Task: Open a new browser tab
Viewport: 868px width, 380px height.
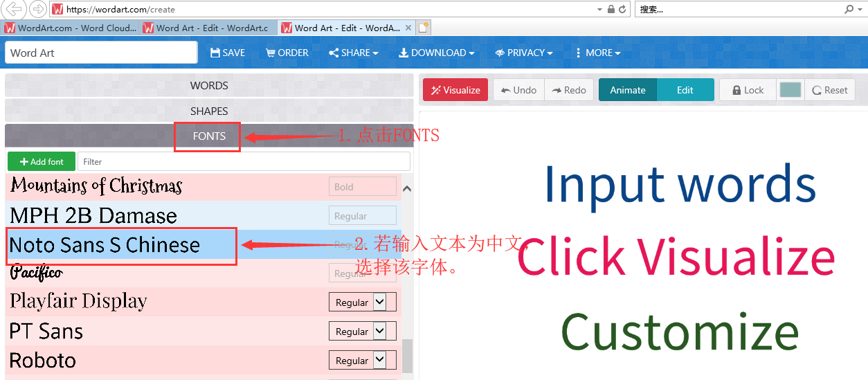Action: [x=424, y=28]
